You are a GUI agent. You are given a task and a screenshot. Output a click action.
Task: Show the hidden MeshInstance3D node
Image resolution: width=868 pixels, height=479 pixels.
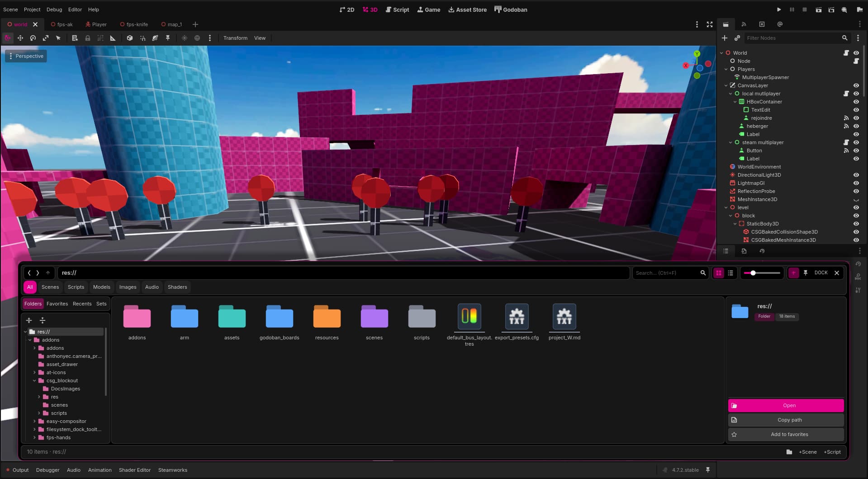(x=856, y=199)
